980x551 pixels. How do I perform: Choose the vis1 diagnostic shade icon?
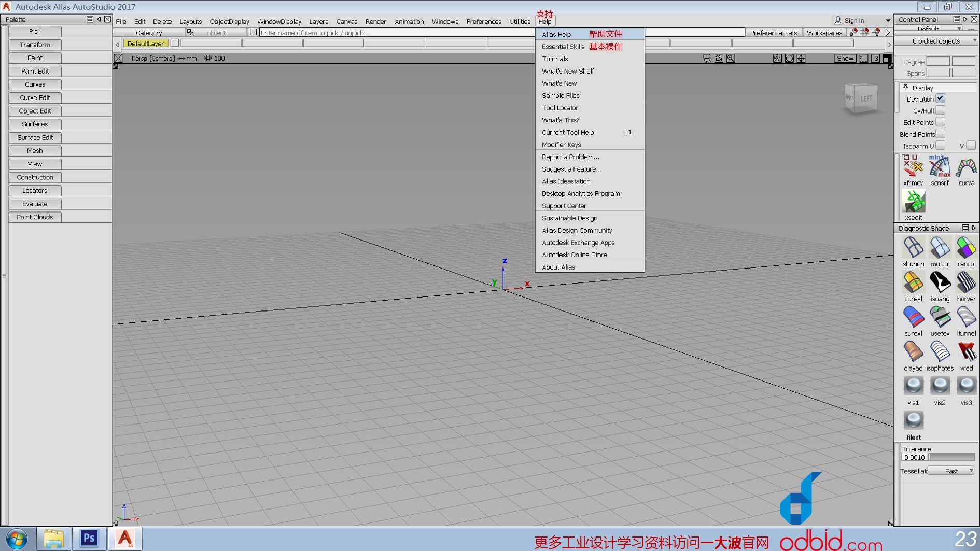(913, 387)
